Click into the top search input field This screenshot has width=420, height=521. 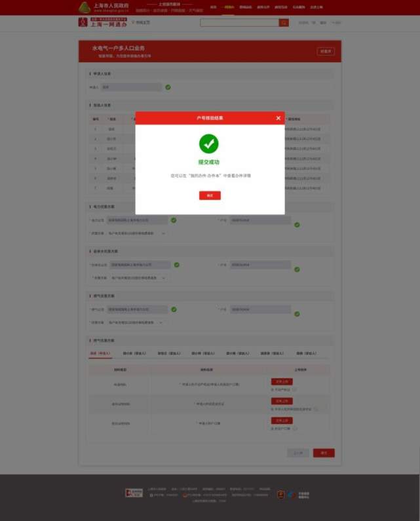click(x=240, y=22)
